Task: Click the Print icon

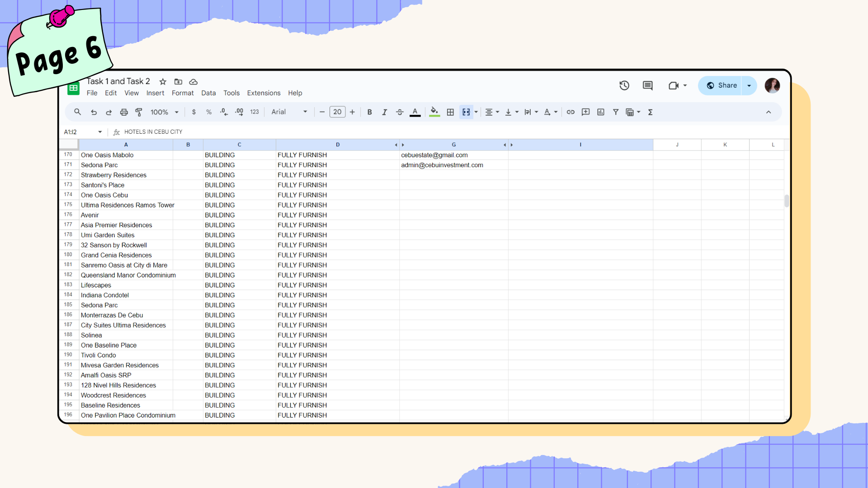Action: pyautogui.click(x=124, y=112)
